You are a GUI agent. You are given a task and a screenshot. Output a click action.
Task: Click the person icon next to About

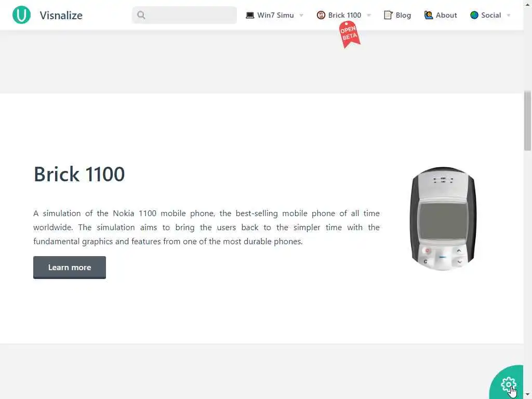[x=429, y=15]
